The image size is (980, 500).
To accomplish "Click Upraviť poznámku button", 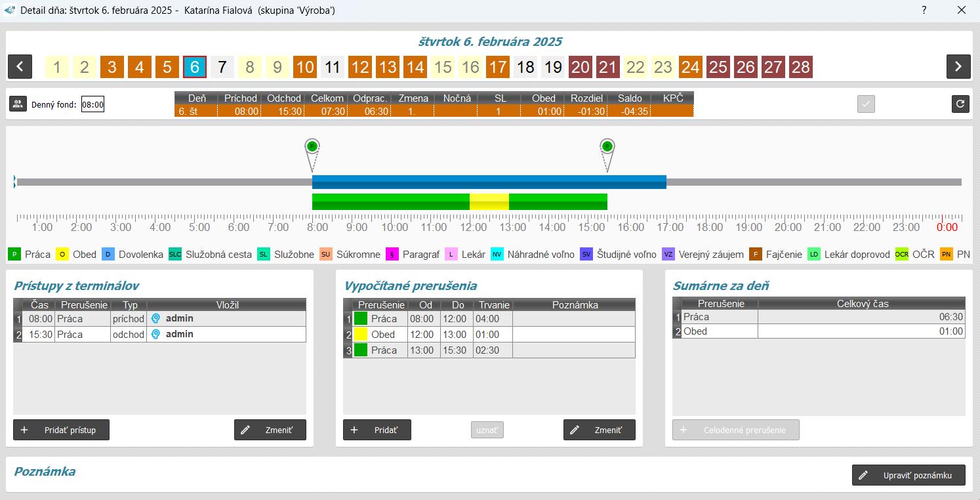I will pyautogui.click(x=909, y=475).
